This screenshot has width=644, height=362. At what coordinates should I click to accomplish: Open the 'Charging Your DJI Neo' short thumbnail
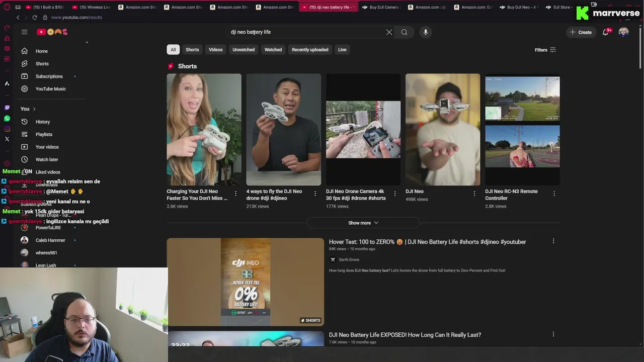click(x=204, y=130)
